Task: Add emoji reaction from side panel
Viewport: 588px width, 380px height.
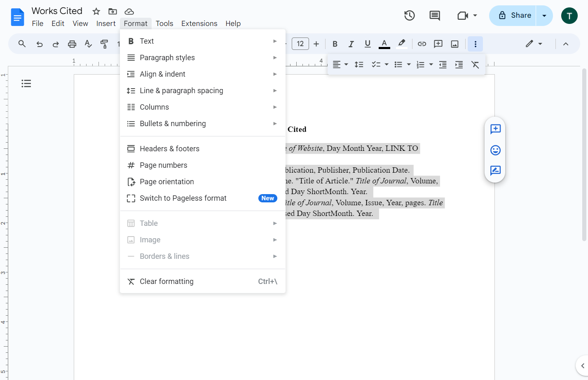Action: [495, 150]
